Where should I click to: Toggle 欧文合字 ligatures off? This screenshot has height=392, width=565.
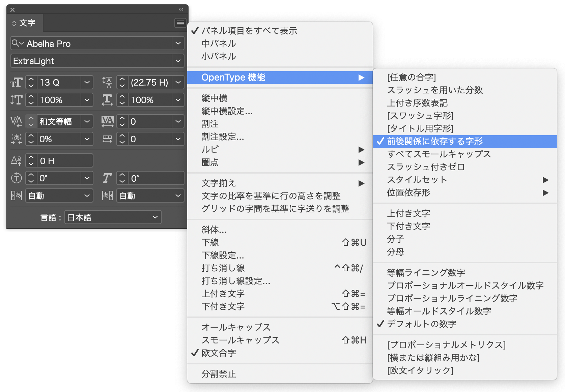pyautogui.click(x=219, y=353)
